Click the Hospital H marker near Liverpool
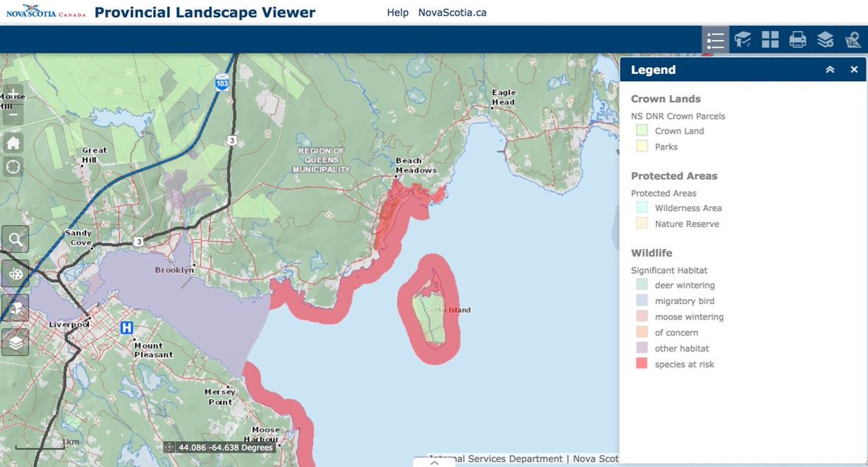The image size is (868, 467). (x=127, y=327)
